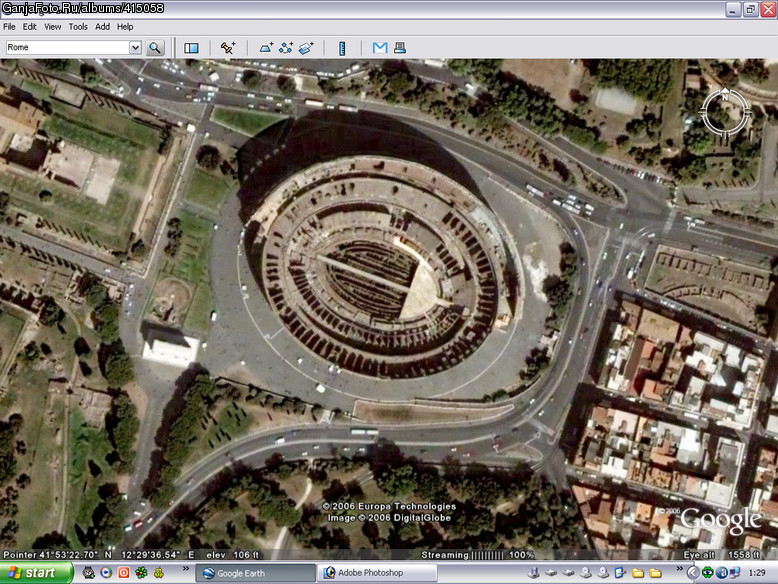This screenshot has height=584, width=778.
Task: Click the north N on the compass ring
Action: pyautogui.click(x=725, y=97)
